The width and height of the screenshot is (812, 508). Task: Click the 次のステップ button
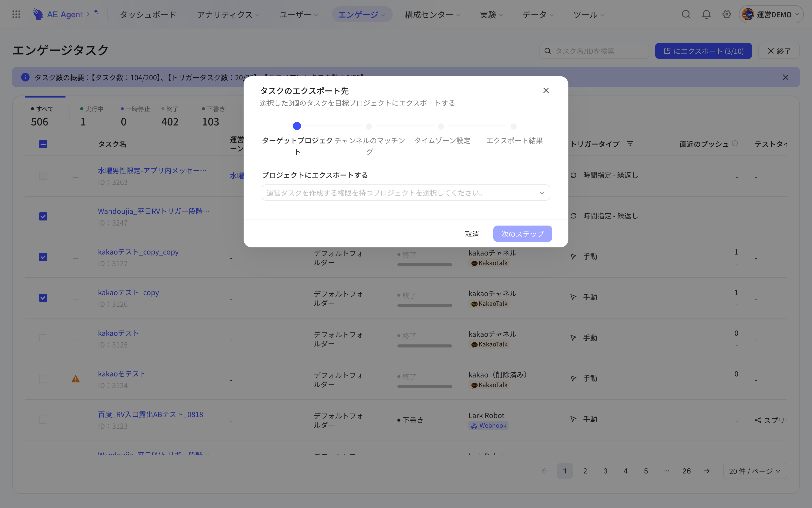[522, 233]
